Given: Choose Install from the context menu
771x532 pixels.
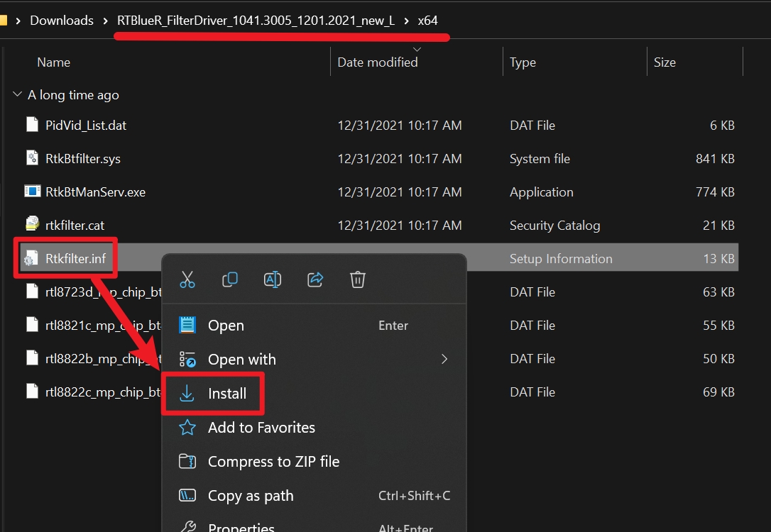Looking at the screenshot, I should pyautogui.click(x=226, y=393).
